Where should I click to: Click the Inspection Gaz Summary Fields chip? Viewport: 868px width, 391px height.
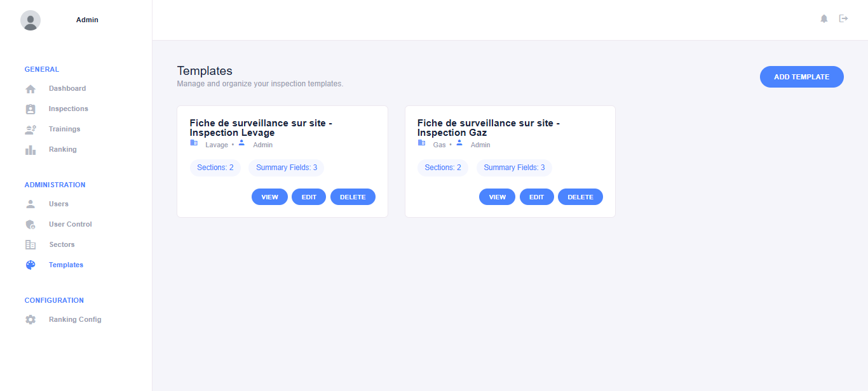514,168
